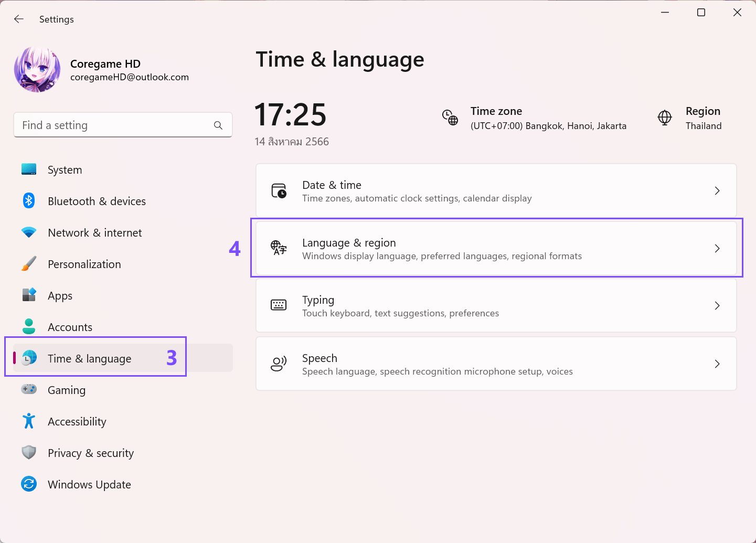Click the 17:25 clock display
Viewport: 756px width, 543px height.
290,114
